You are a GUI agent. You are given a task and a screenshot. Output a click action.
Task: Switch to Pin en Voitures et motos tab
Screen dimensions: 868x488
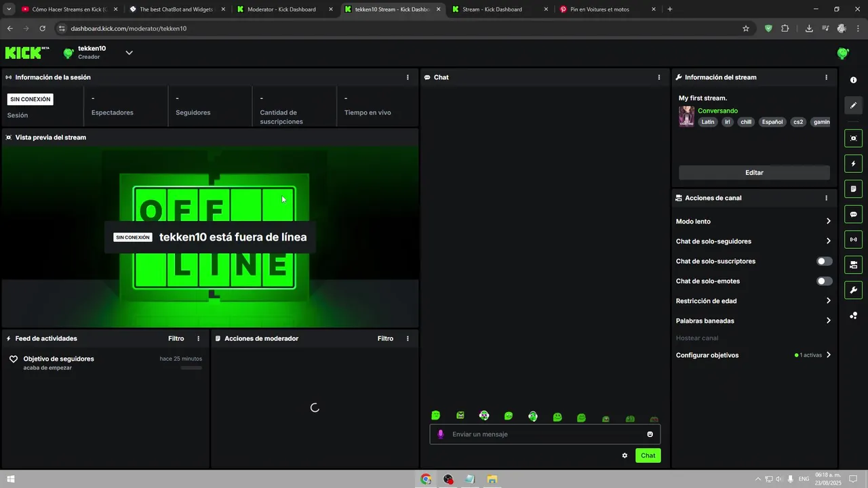tap(608, 9)
